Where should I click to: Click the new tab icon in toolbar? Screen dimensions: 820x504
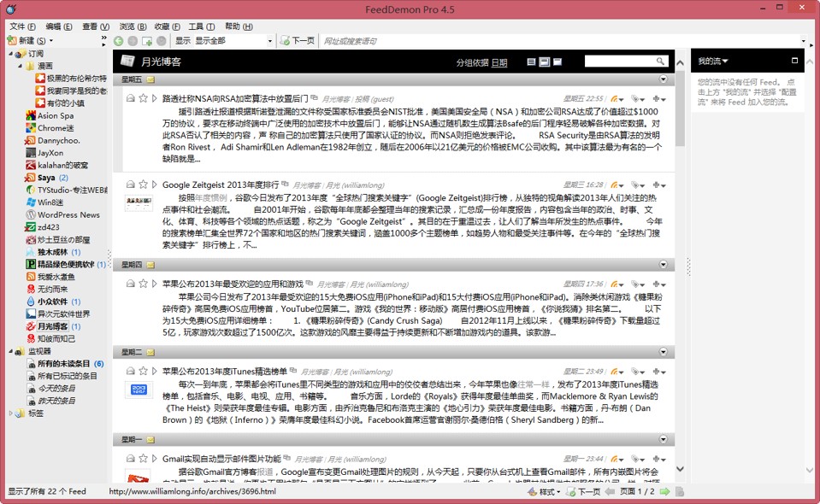147,41
